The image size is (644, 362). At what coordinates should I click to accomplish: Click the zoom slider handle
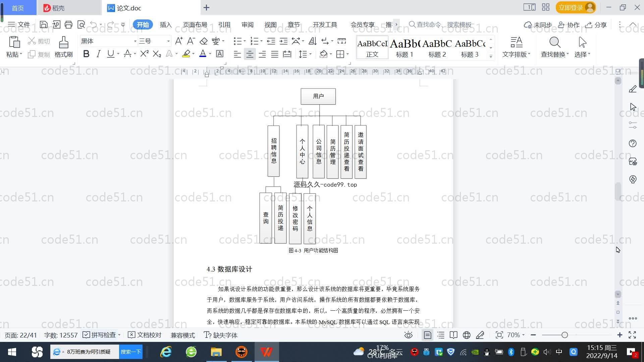565,335
